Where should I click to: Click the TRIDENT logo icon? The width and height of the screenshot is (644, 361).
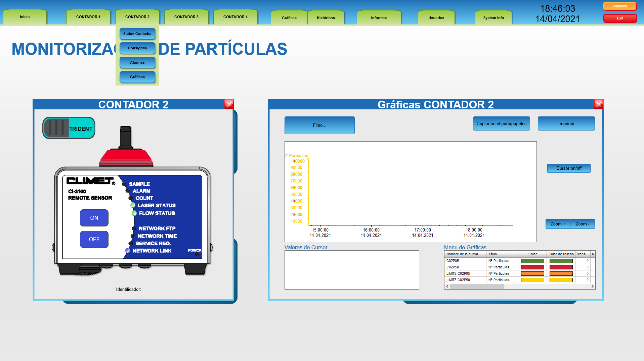pos(69,128)
